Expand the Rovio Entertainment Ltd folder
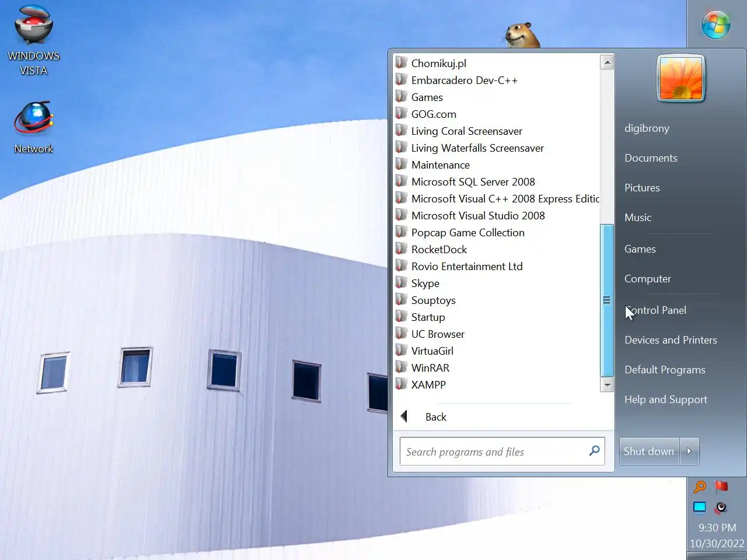 tap(497, 266)
